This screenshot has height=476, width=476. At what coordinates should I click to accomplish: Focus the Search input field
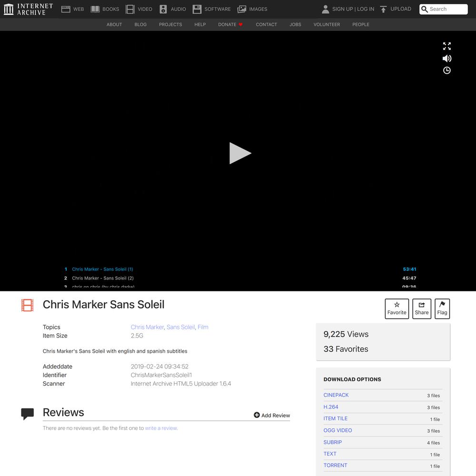click(443, 9)
